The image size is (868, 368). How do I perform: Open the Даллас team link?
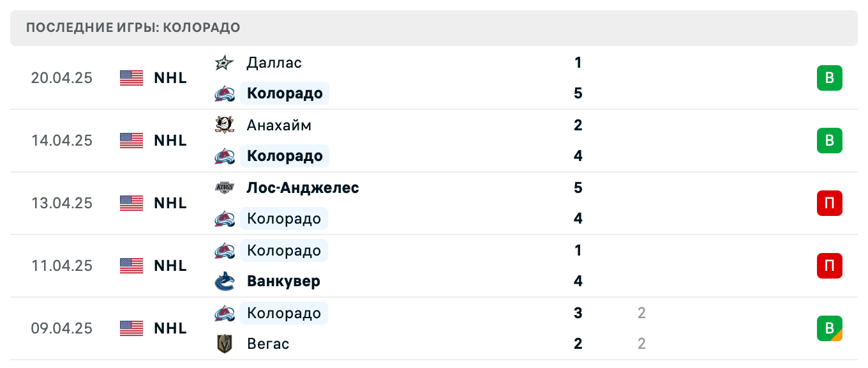click(274, 63)
